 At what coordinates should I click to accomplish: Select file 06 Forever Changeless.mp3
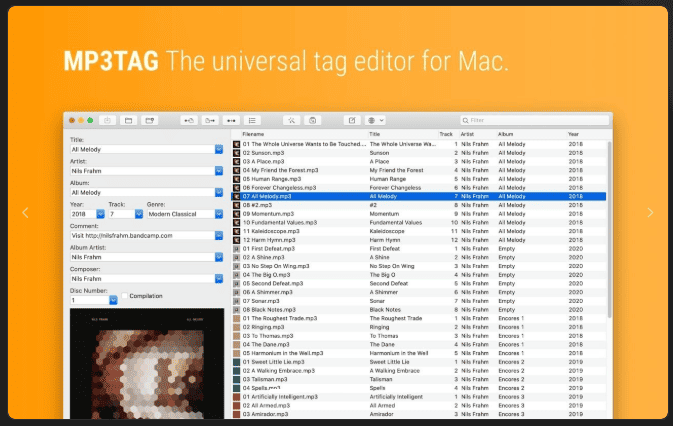[419, 188]
